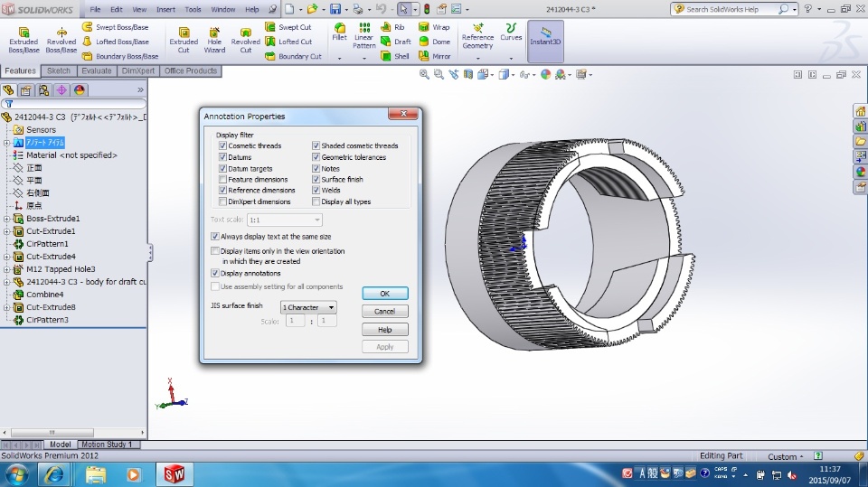Uncheck Cosmetic threads checkbox
This screenshot has height=487, width=868.
pos(222,145)
